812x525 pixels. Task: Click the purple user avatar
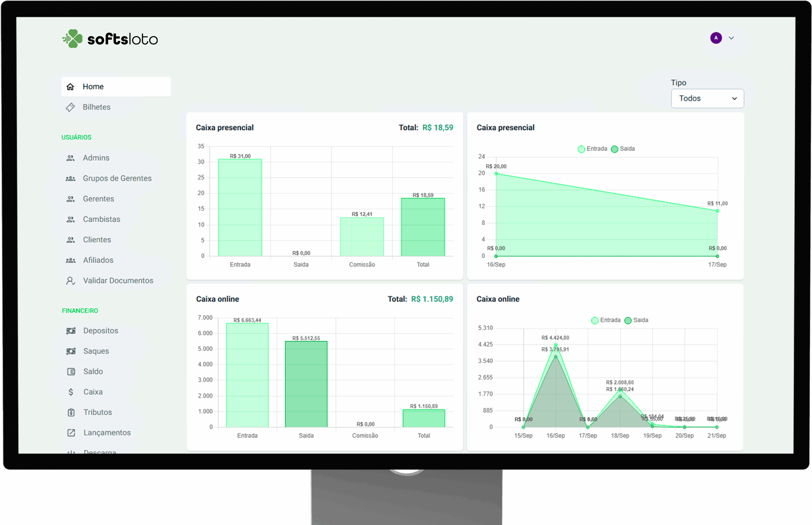coord(716,38)
